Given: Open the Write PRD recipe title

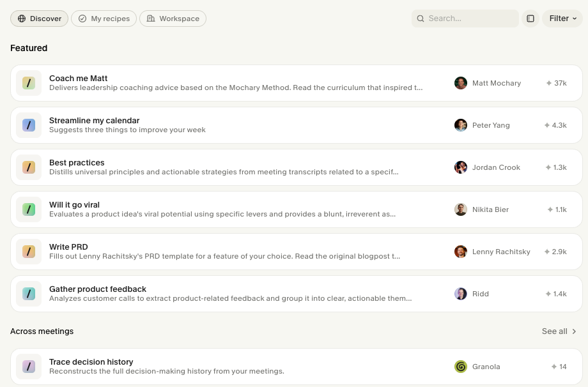Looking at the screenshot, I should [68, 247].
